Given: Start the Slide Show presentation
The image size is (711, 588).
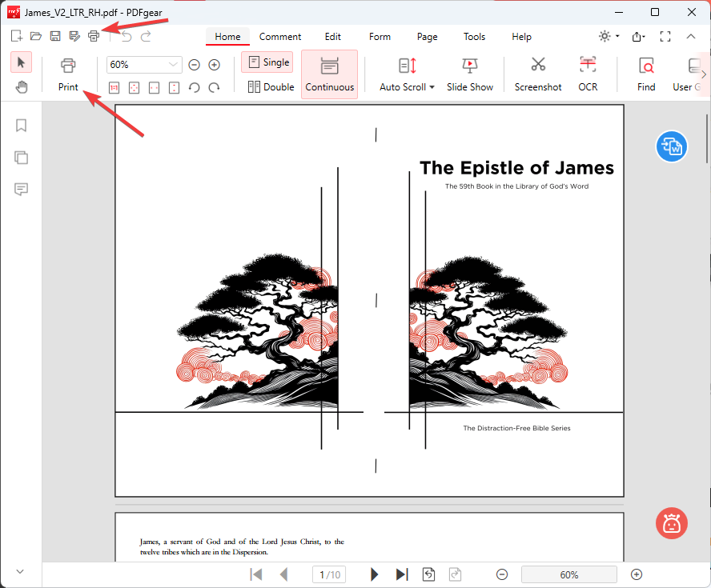Looking at the screenshot, I should (x=469, y=74).
